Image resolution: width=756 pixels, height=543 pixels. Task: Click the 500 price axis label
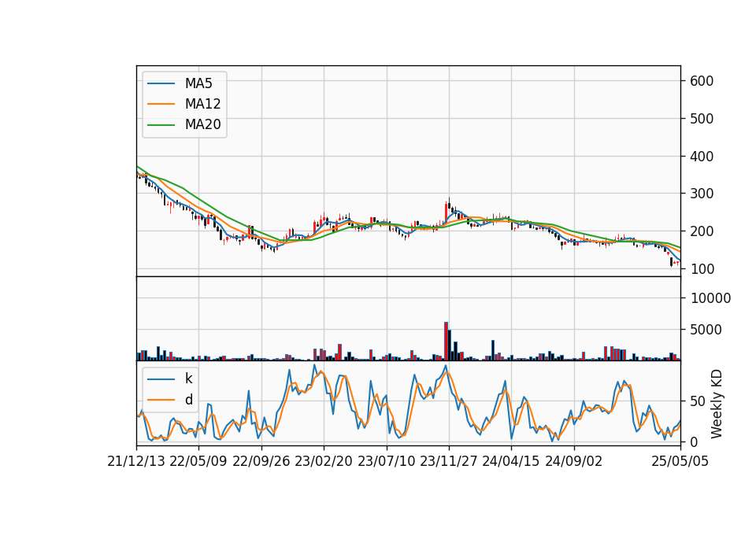tap(702, 119)
